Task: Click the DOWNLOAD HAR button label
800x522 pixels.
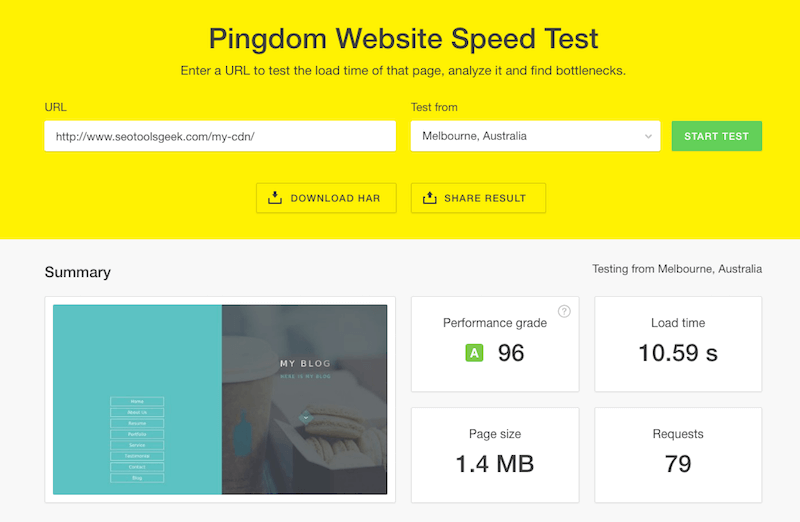Action: tap(335, 198)
